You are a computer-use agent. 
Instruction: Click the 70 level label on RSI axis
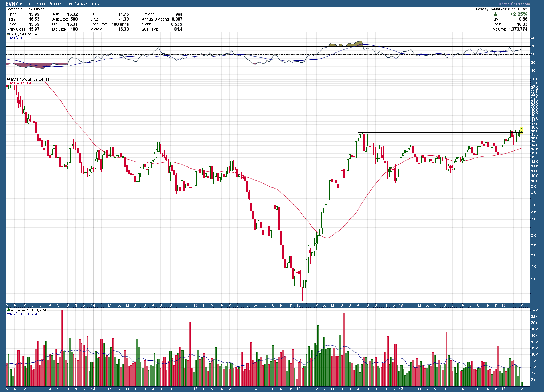point(533,46)
